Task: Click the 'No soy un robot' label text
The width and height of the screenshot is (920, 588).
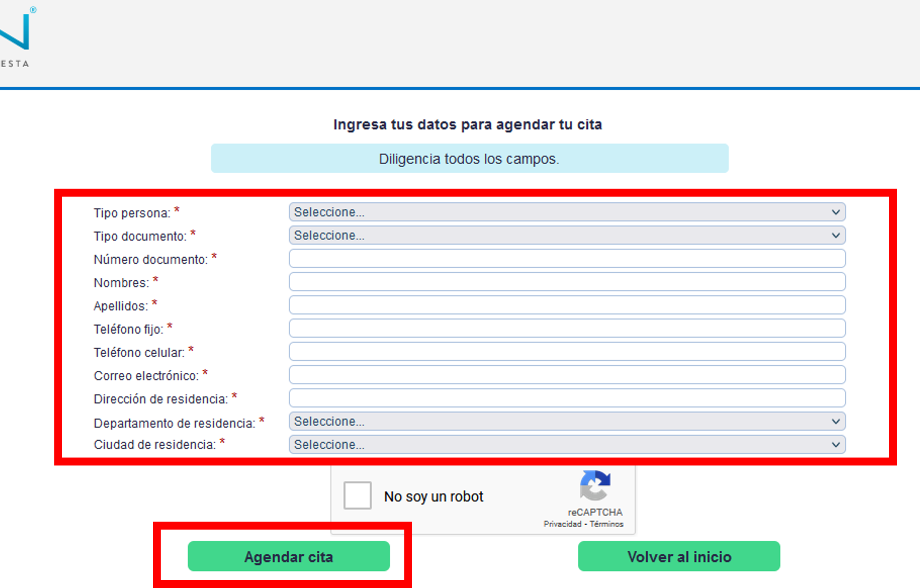Action: (434, 496)
